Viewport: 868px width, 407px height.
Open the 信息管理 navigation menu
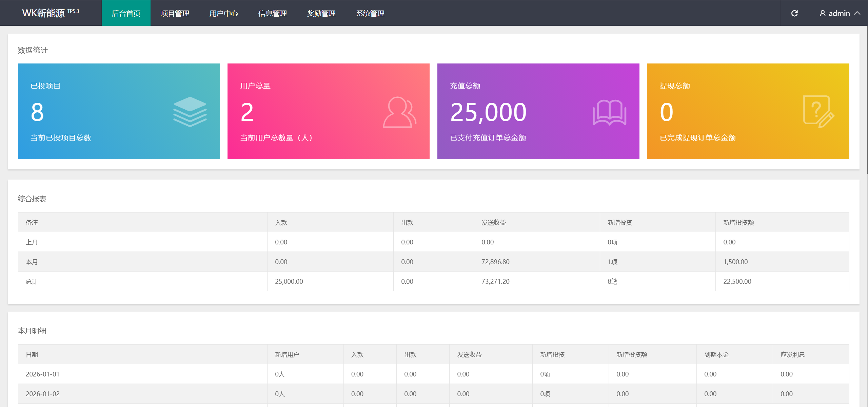(272, 13)
